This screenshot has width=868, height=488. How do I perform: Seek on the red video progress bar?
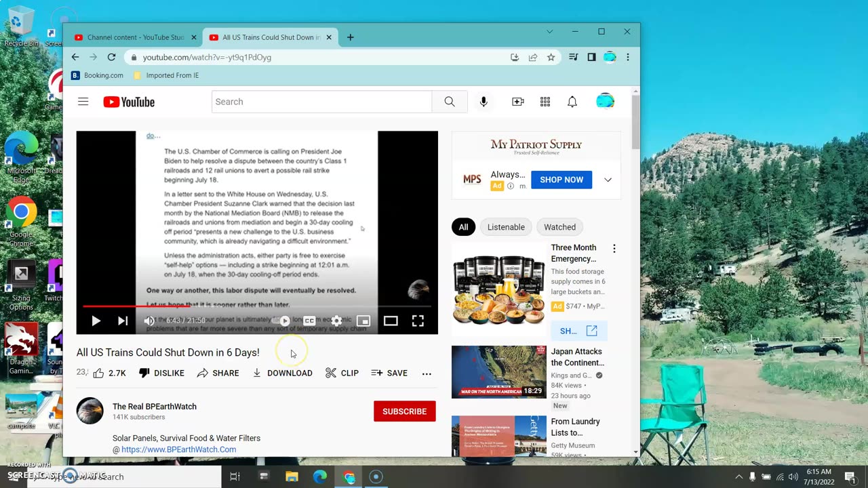(257, 306)
